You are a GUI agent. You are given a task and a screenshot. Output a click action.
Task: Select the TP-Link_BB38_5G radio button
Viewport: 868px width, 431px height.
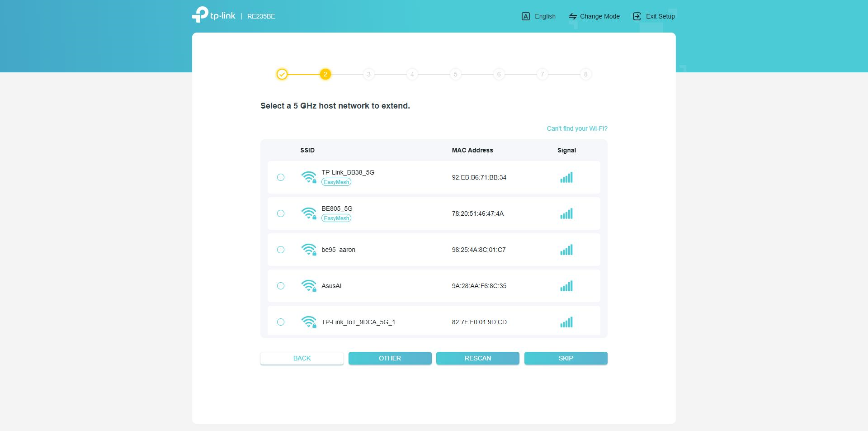pos(281,177)
